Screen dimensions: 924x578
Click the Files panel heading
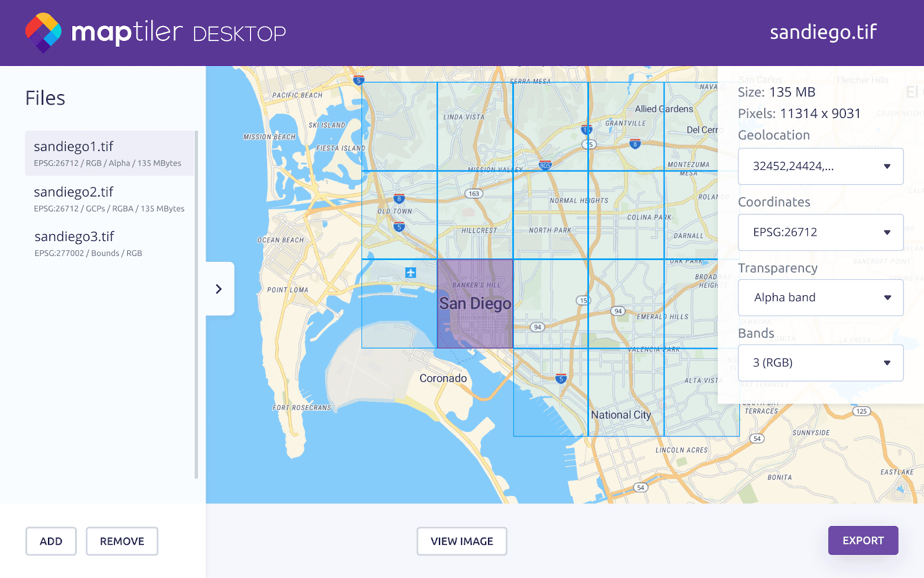pyautogui.click(x=45, y=98)
